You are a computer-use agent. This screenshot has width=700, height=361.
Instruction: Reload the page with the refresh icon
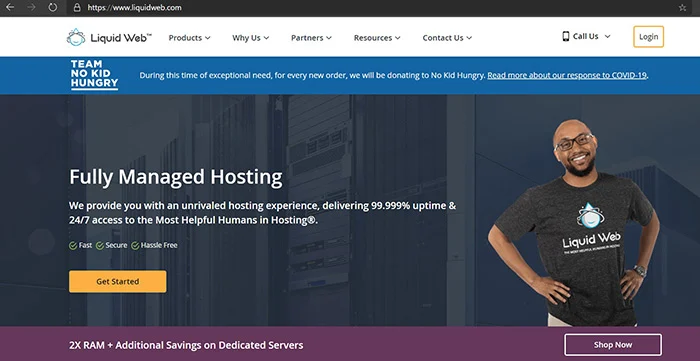point(53,8)
